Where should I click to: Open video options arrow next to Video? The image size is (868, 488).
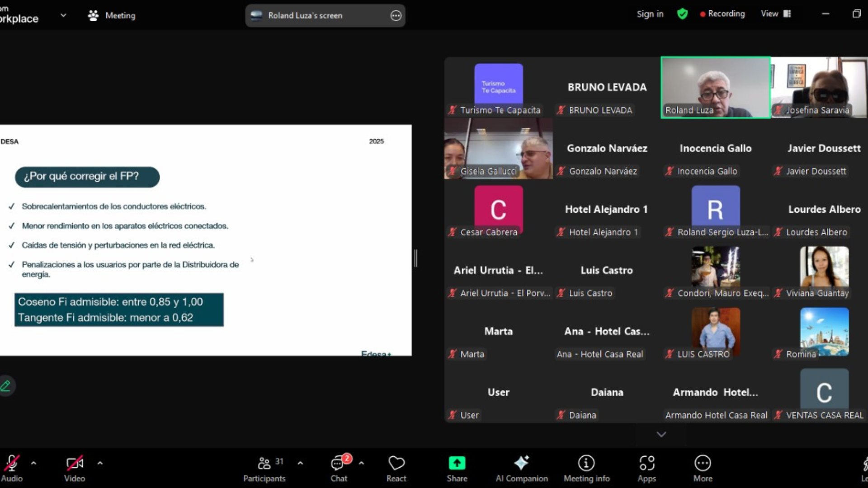(x=100, y=463)
